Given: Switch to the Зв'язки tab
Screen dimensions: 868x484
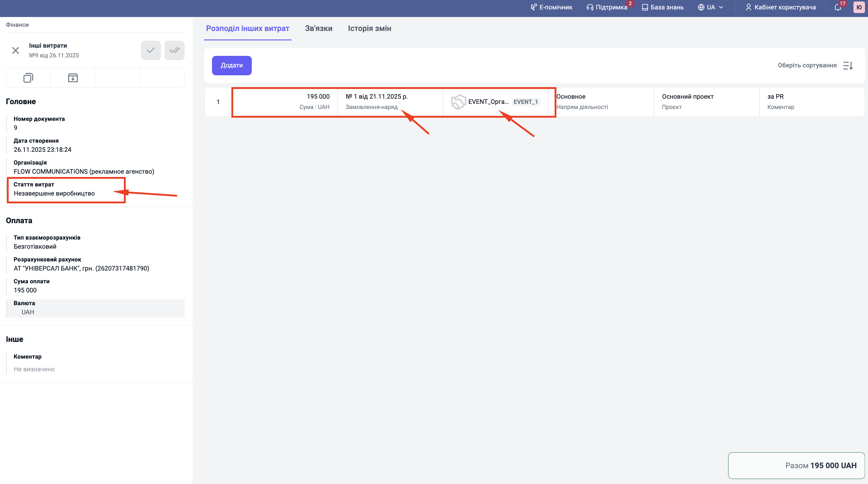Looking at the screenshot, I should point(318,28).
